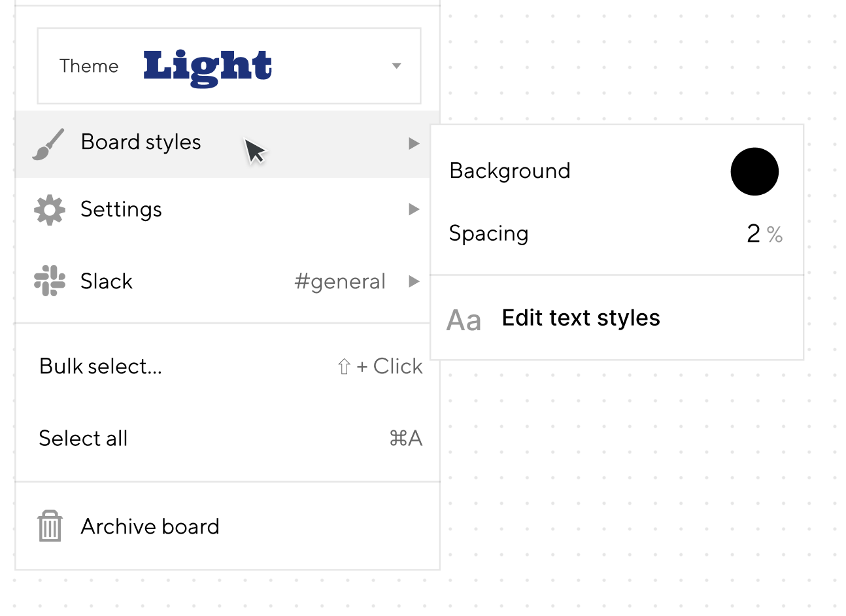
Task: Choose Select all from the menu
Action: 228,438
